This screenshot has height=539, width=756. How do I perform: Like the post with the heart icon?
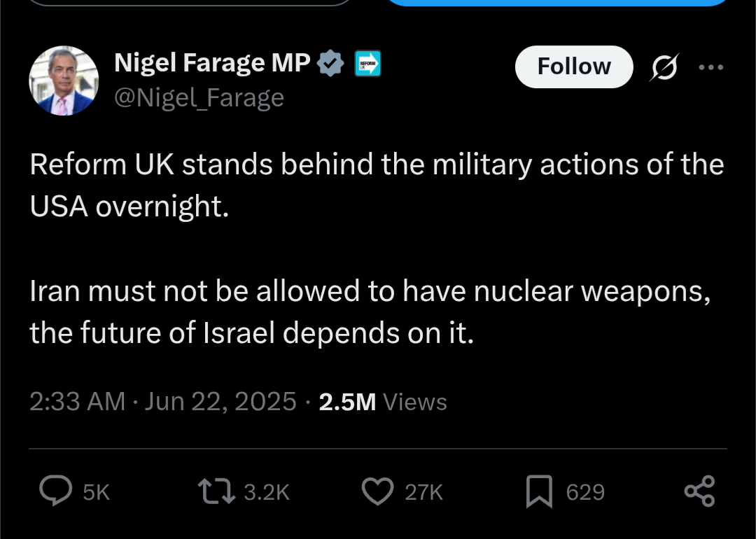377,491
